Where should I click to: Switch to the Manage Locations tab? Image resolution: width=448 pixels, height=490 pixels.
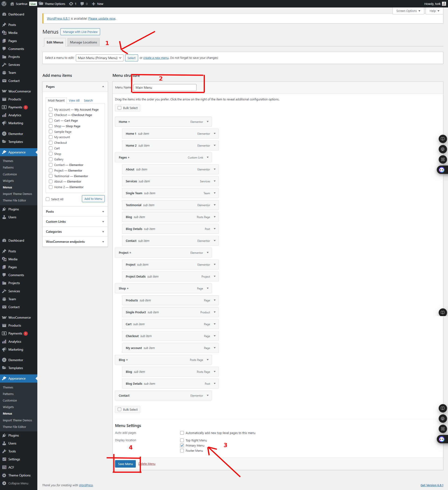[x=83, y=42]
